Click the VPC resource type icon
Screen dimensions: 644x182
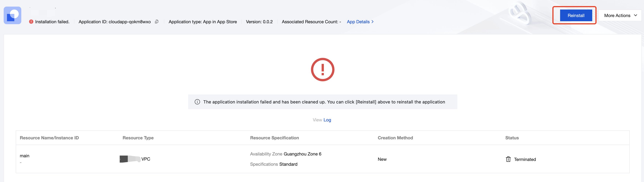pyautogui.click(x=130, y=159)
